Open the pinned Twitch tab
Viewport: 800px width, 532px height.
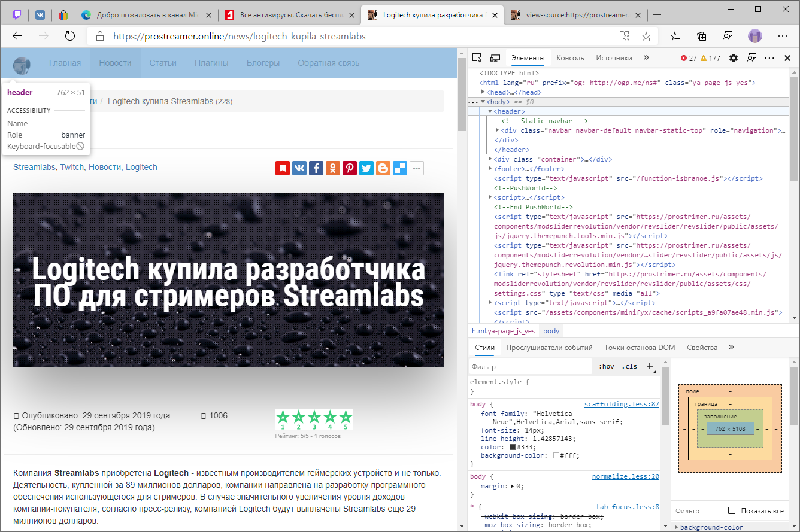point(17,15)
